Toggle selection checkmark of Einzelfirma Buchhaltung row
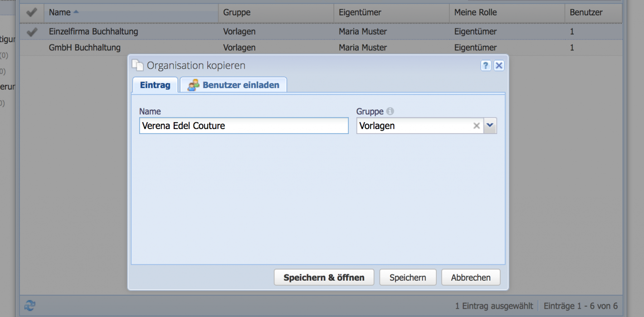 tap(32, 31)
